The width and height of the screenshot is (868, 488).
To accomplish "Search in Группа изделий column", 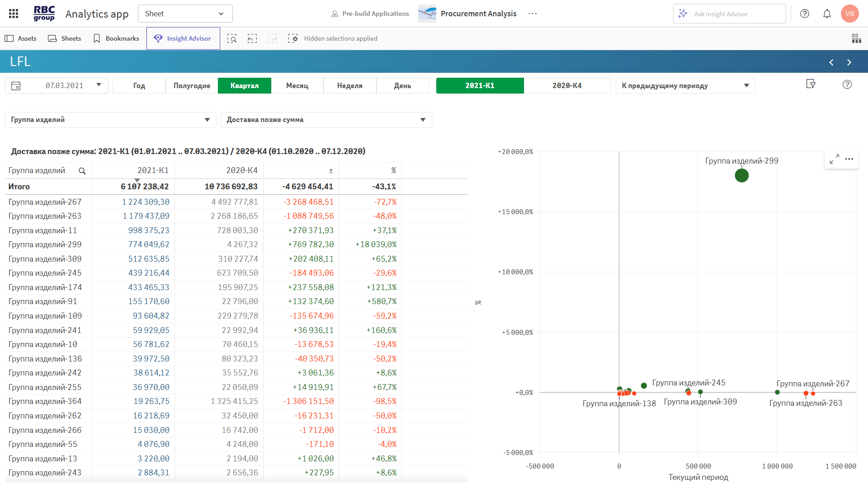I will pyautogui.click(x=82, y=171).
